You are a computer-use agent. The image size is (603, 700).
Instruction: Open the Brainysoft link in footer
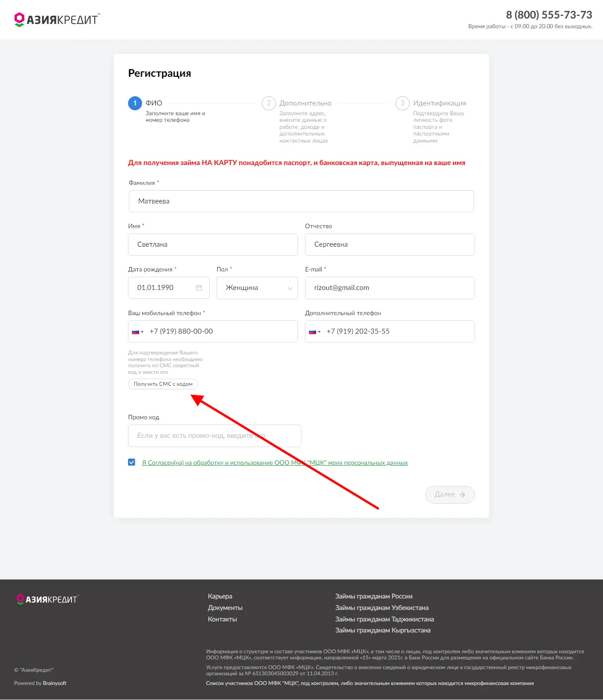(x=55, y=683)
